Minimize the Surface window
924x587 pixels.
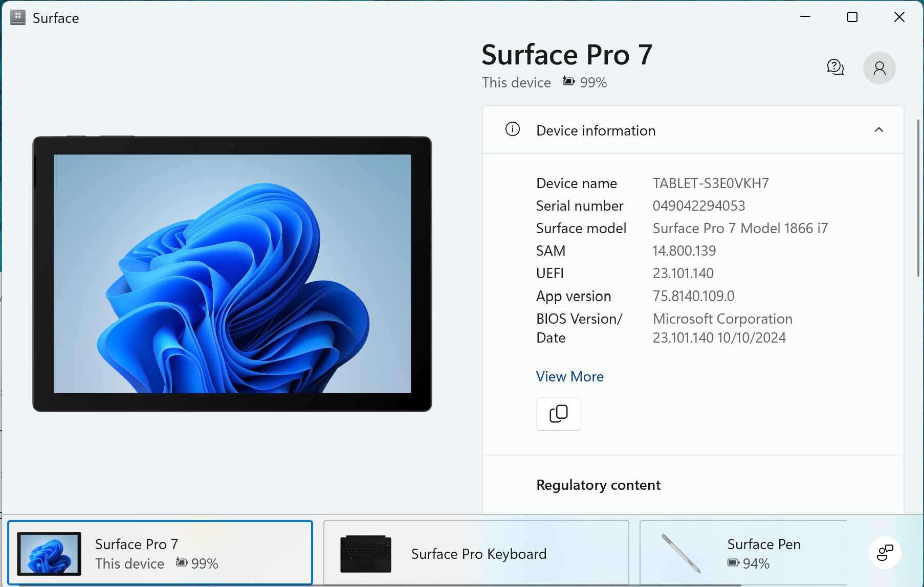coord(805,17)
